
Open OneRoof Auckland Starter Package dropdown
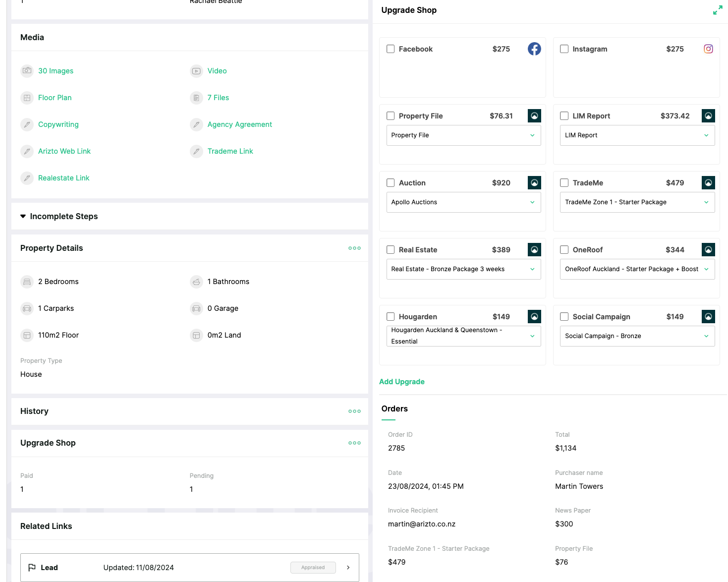point(637,269)
